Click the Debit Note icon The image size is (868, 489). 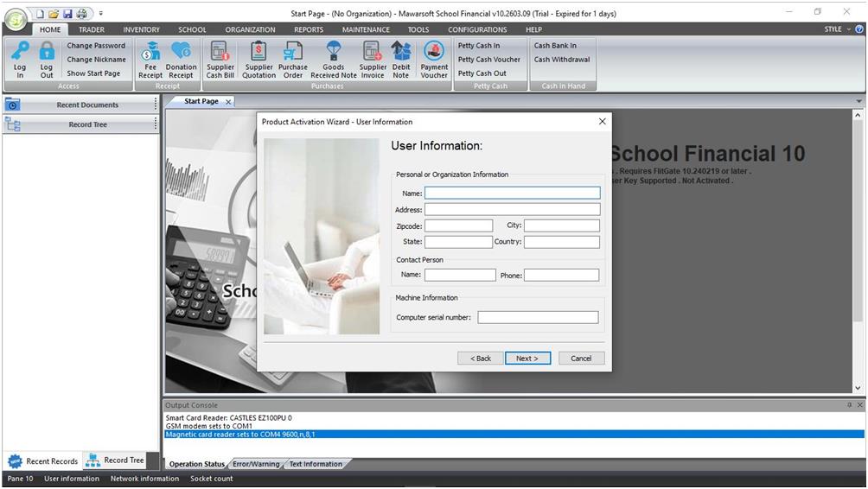tap(401, 59)
